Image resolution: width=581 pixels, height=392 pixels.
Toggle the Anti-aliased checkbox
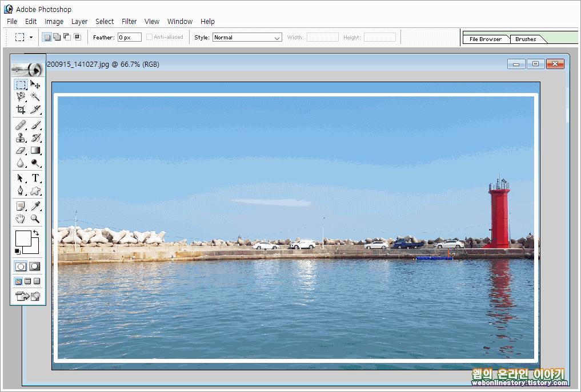(x=149, y=37)
